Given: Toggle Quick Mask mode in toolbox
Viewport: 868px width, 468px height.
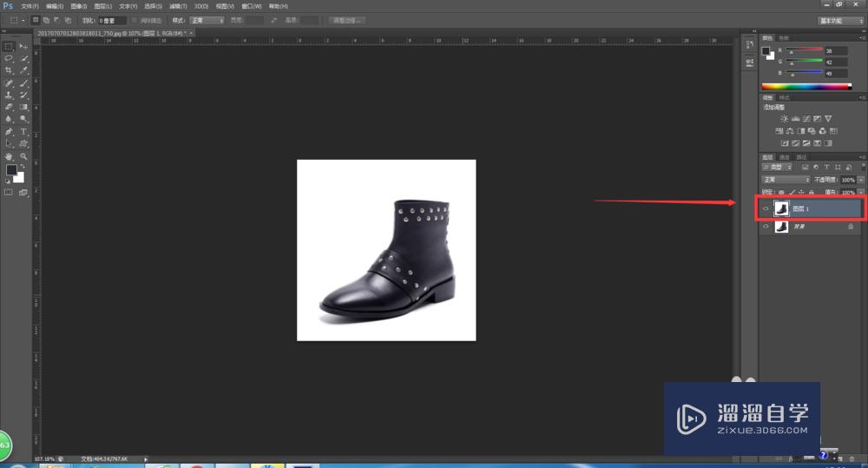Looking at the screenshot, I should (x=9, y=191).
